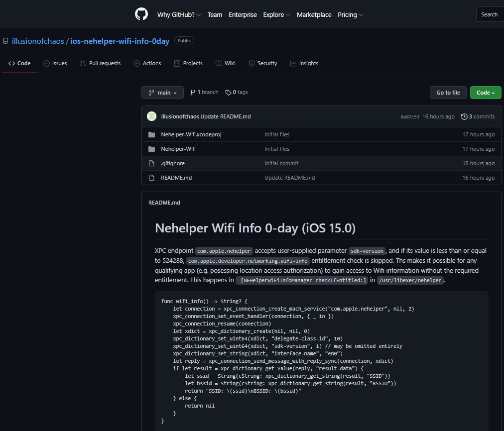Click Update README.md message in README.md row
This screenshot has height=431, width=504.
(x=290, y=178)
